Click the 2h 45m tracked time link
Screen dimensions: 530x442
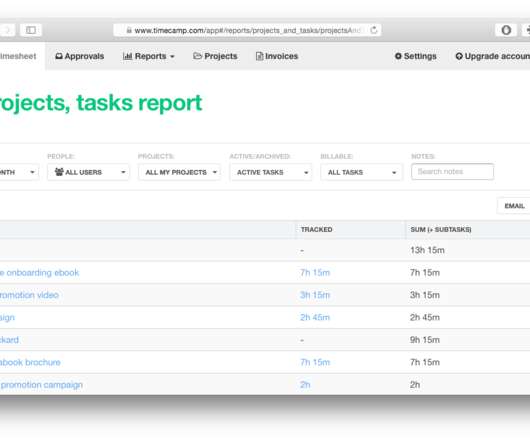(315, 317)
